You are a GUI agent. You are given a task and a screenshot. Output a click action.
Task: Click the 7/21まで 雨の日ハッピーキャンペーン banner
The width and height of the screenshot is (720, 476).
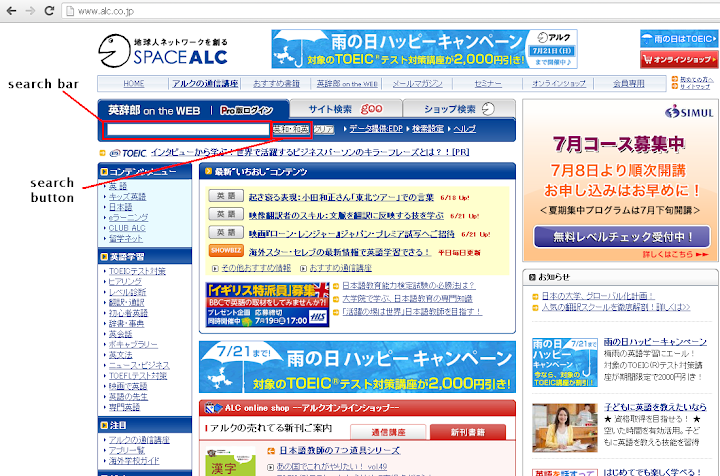[x=357, y=367]
